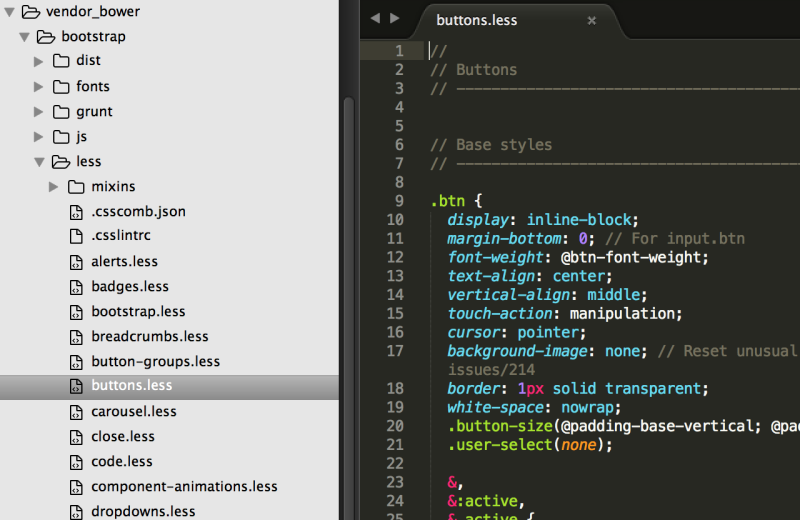Open .csslintrc from the sidebar

coord(121,236)
